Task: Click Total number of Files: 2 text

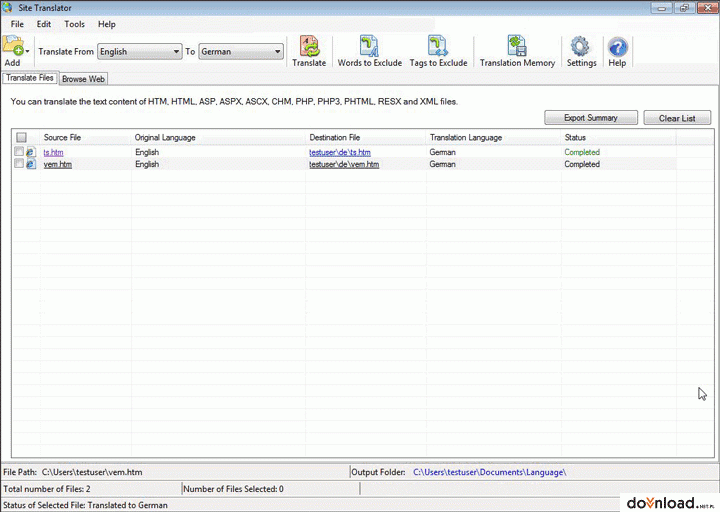Action: click(47, 489)
